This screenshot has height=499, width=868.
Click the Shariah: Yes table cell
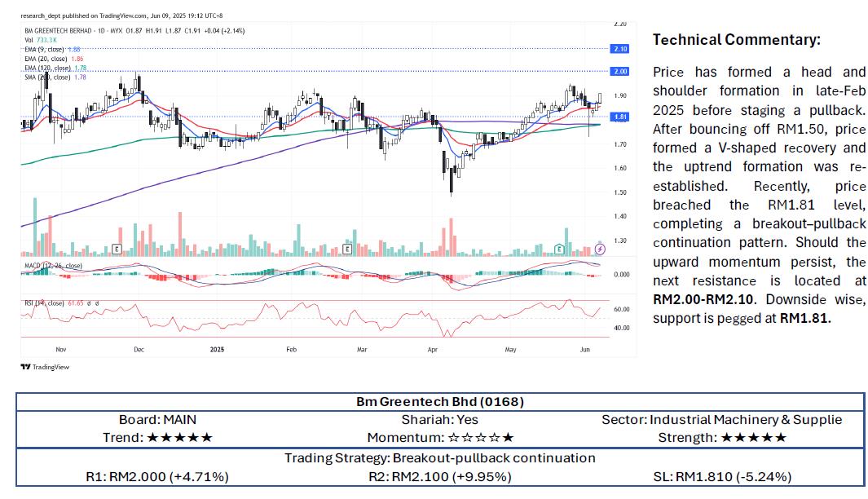coord(440,420)
